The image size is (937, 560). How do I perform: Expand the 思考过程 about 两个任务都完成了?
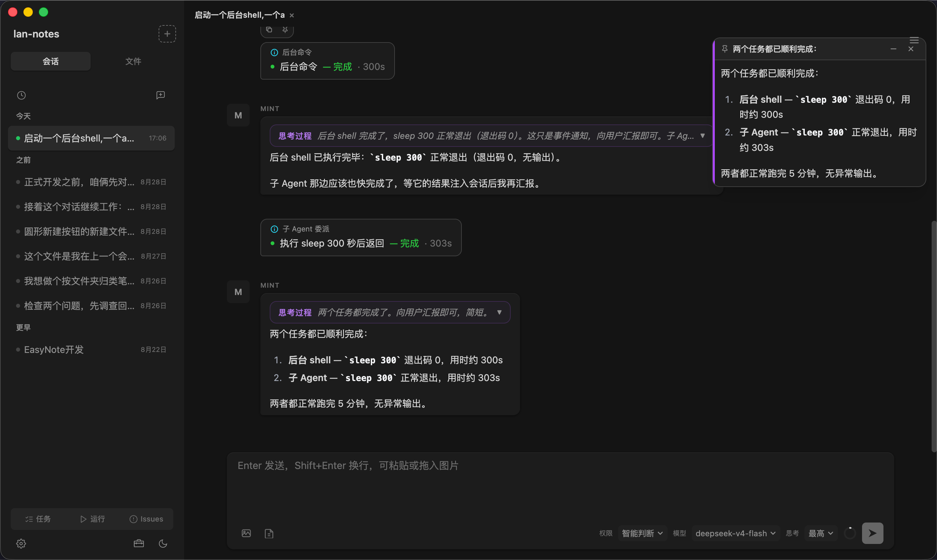point(390,312)
